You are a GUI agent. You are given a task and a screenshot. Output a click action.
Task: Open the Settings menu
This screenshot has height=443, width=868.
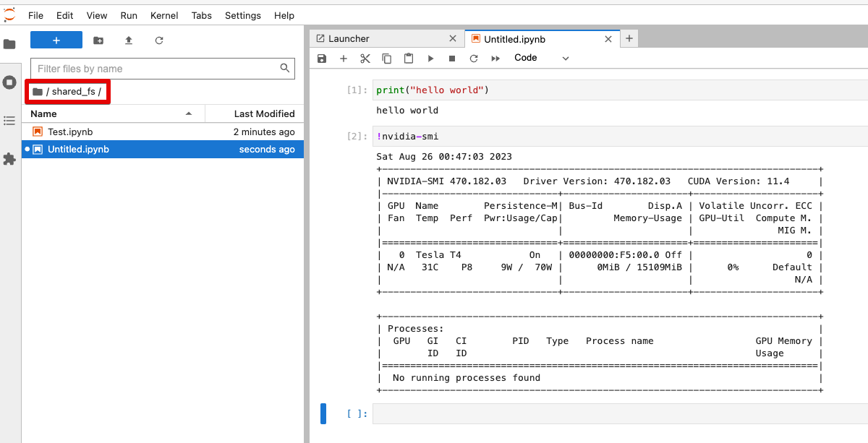click(x=243, y=15)
